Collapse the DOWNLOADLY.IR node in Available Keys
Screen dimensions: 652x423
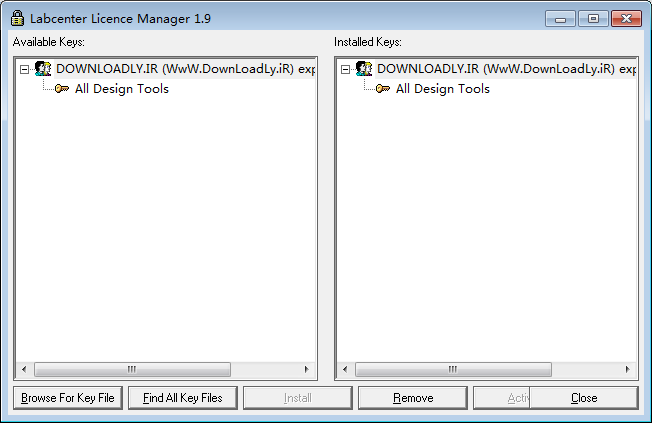[x=25, y=69]
